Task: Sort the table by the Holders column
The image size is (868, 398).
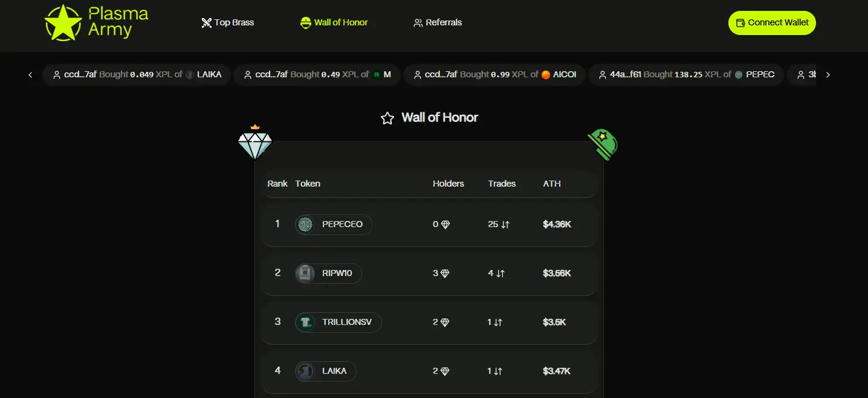Action: tap(449, 184)
